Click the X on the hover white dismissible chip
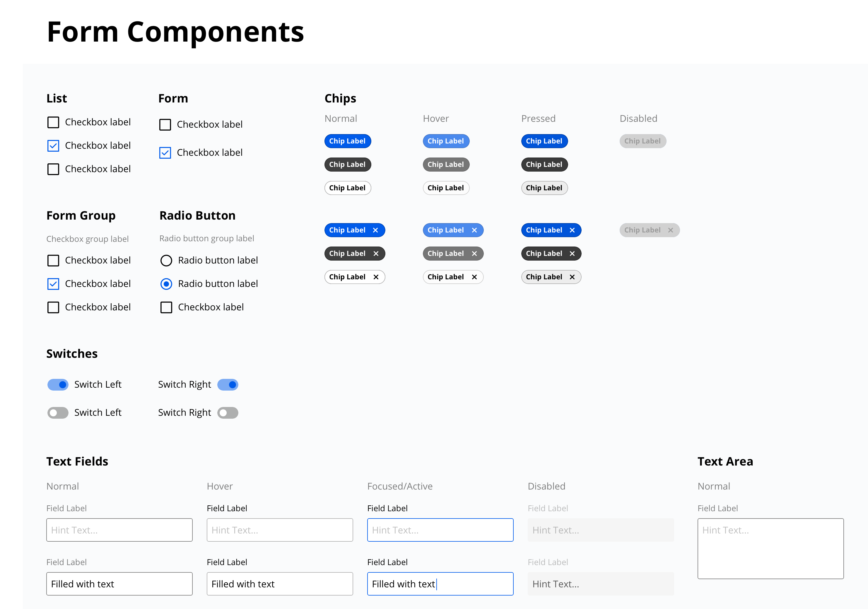The width and height of the screenshot is (868, 609). pyautogui.click(x=474, y=277)
